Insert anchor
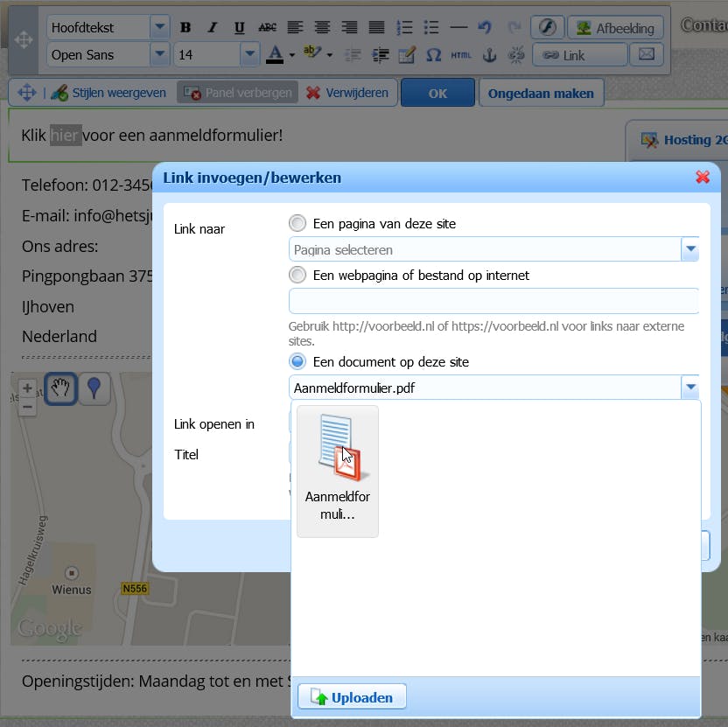 tap(489, 55)
